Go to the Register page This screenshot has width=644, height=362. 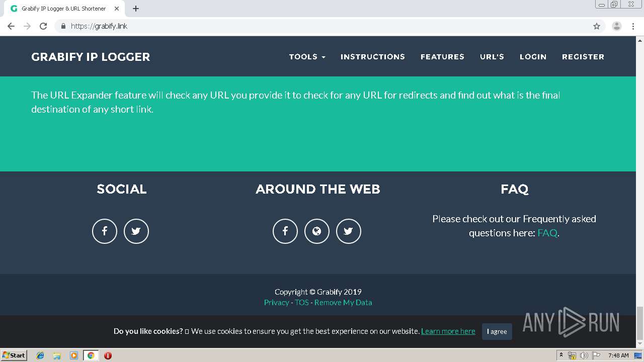pos(583,57)
